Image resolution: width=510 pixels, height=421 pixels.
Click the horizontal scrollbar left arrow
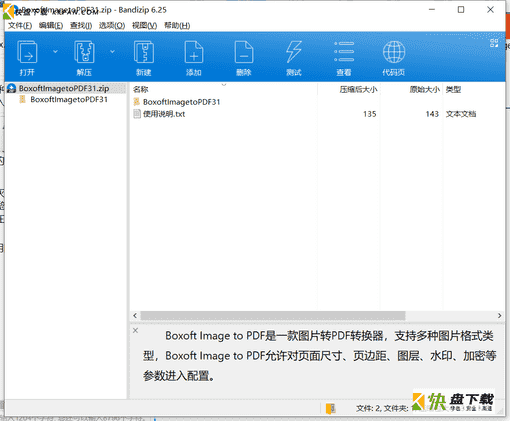[x=135, y=315]
